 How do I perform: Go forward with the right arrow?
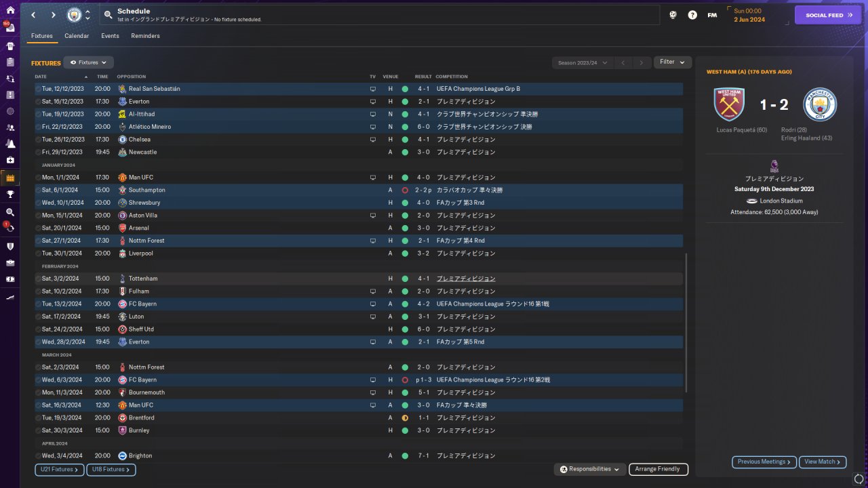click(x=54, y=15)
